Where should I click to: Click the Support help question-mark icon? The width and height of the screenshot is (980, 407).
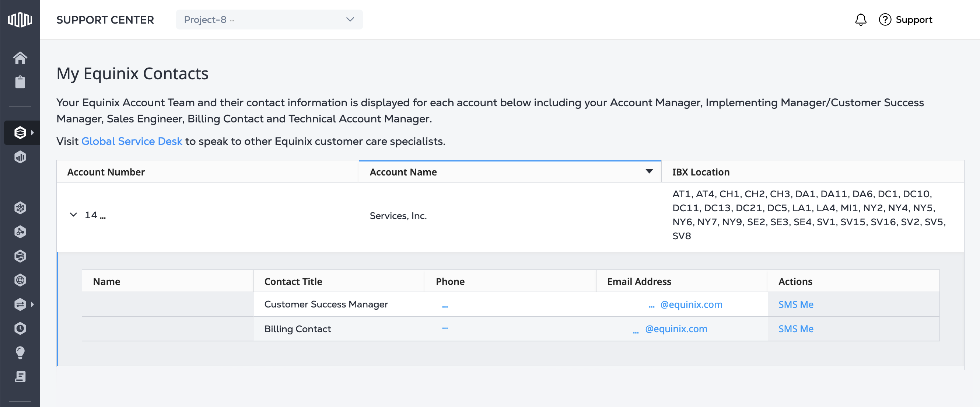coord(885,20)
